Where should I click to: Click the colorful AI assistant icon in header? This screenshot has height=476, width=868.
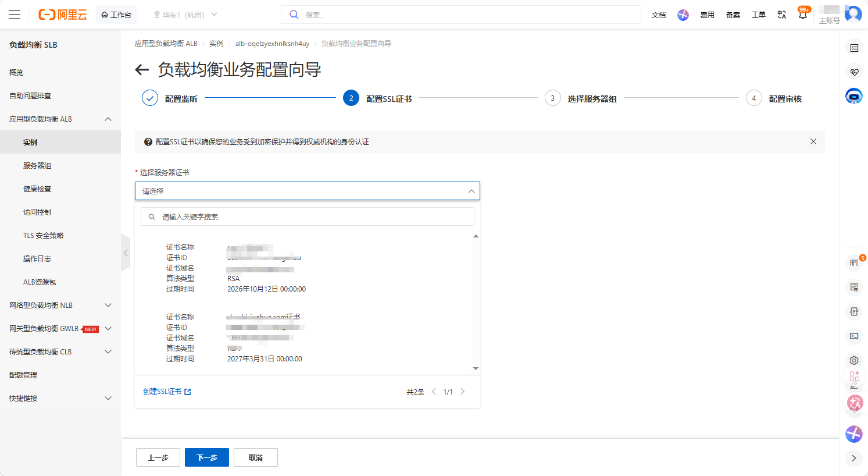pos(683,15)
